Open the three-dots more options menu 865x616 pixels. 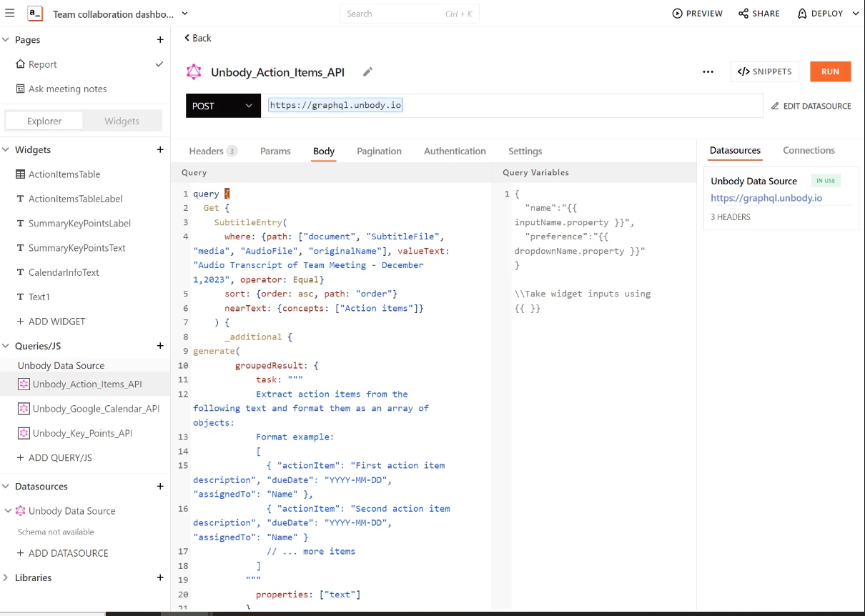click(708, 72)
